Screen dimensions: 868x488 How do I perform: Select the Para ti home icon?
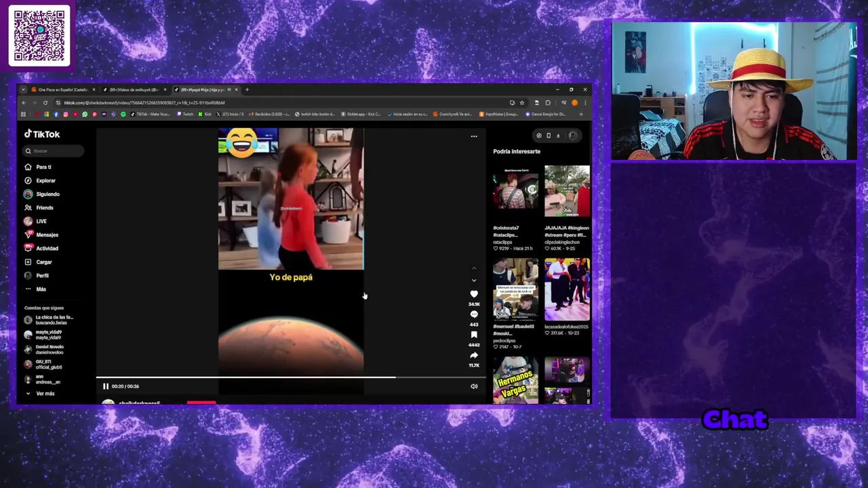click(28, 167)
